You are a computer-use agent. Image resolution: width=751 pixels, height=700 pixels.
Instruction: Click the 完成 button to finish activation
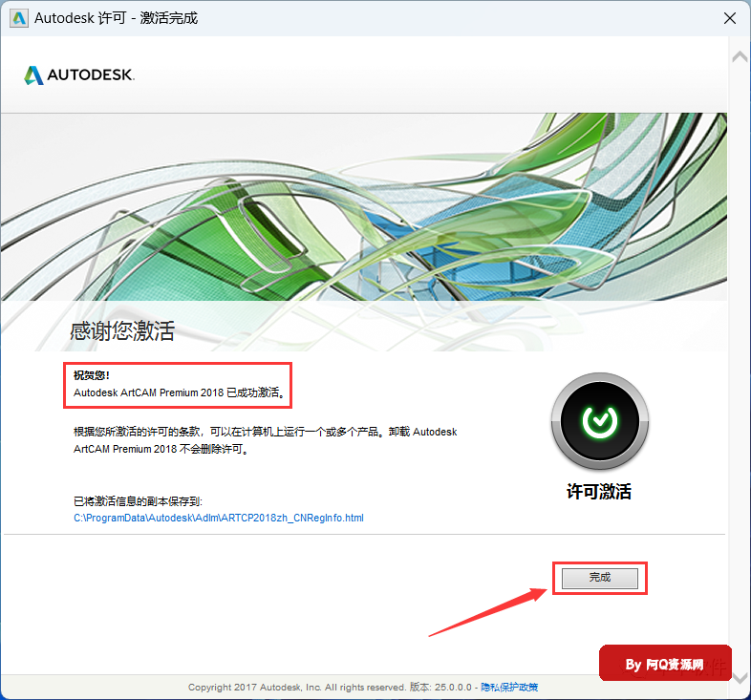click(x=600, y=578)
